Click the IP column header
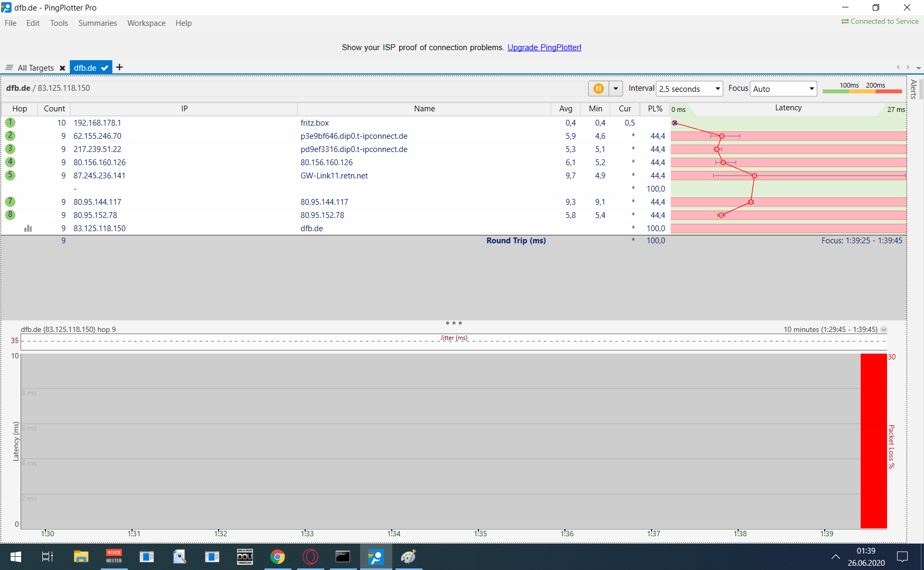The image size is (924, 570). click(184, 109)
